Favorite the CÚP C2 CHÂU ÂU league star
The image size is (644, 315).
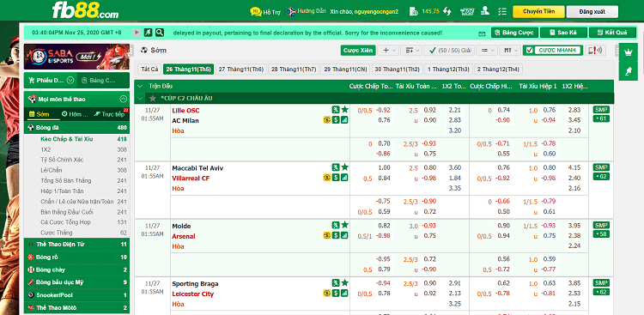pos(153,99)
